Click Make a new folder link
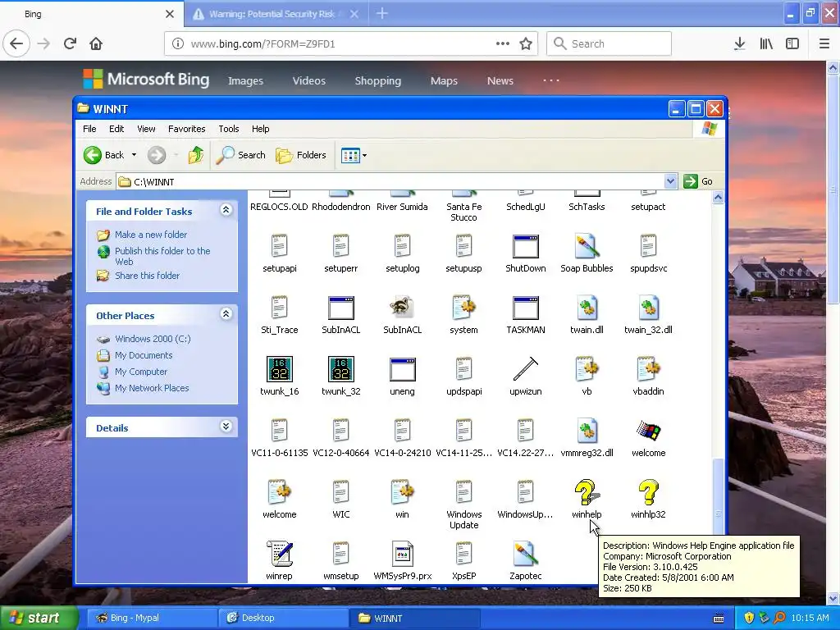Screen dimensions: 840x630 151,235
